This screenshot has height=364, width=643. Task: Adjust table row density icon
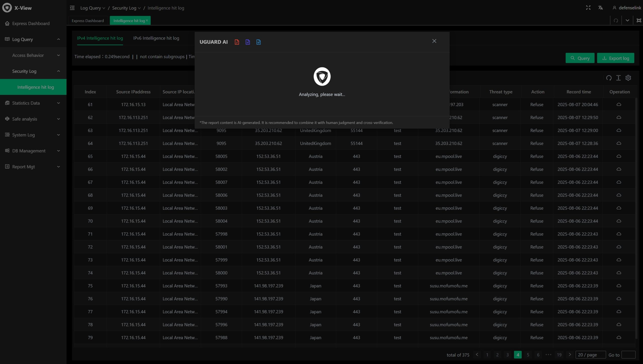click(x=618, y=78)
